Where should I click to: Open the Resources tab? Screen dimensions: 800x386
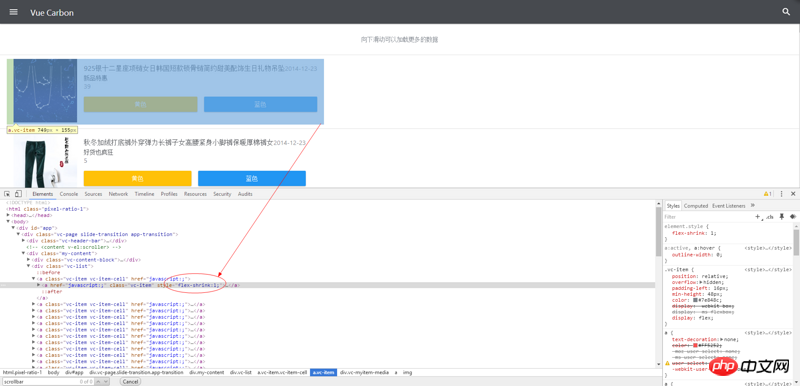pyautogui.click(x=195, y=194)
